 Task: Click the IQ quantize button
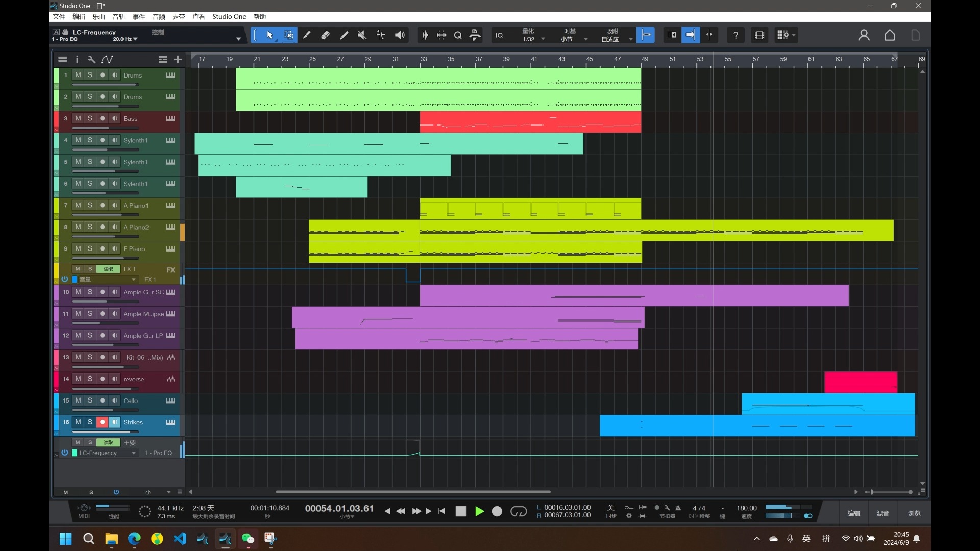(499, 35)
